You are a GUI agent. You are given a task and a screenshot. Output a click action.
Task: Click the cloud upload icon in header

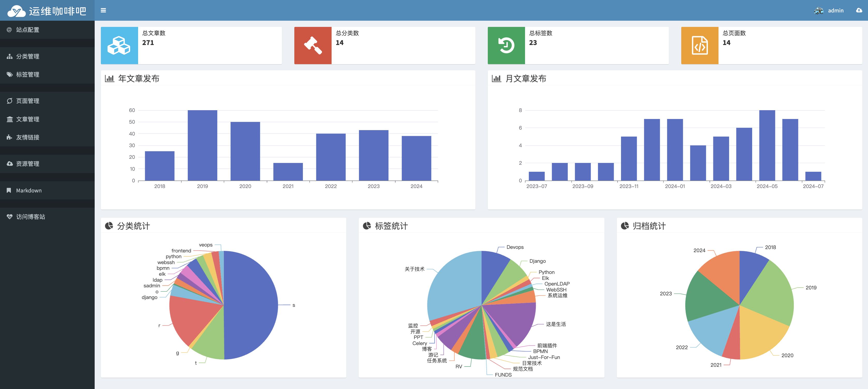[859, 10]
